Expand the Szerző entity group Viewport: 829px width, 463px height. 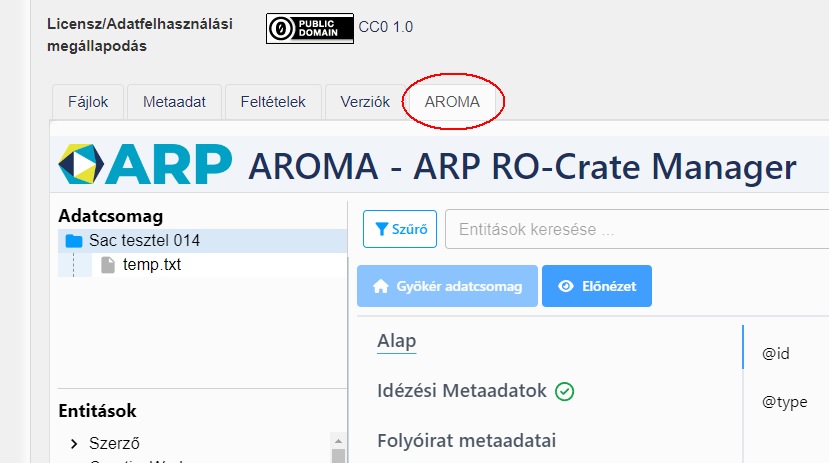(x=74, y=443)
